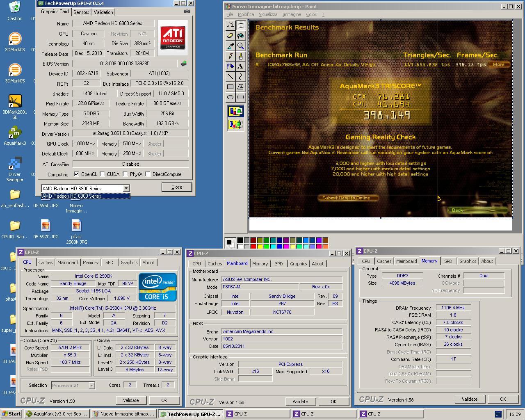Toggle the CUDA checkbox in GPU-Z
This screenshot has width=525, height=420.
102,174
